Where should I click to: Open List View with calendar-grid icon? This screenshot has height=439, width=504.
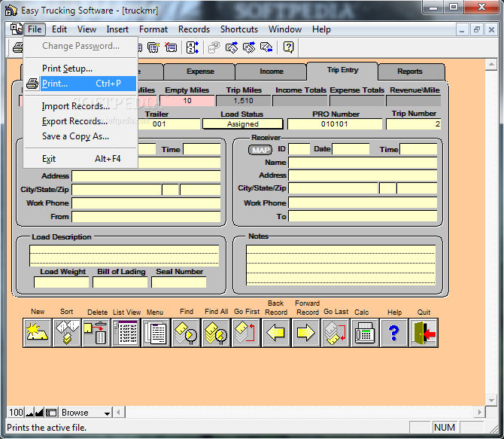pos(126,333)
